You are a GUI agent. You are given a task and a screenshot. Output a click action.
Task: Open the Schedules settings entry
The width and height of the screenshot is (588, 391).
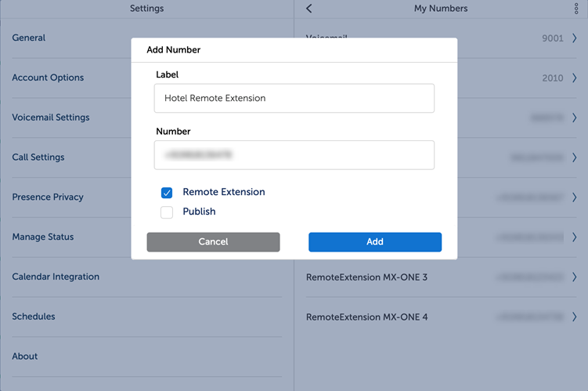coord(34,317)
